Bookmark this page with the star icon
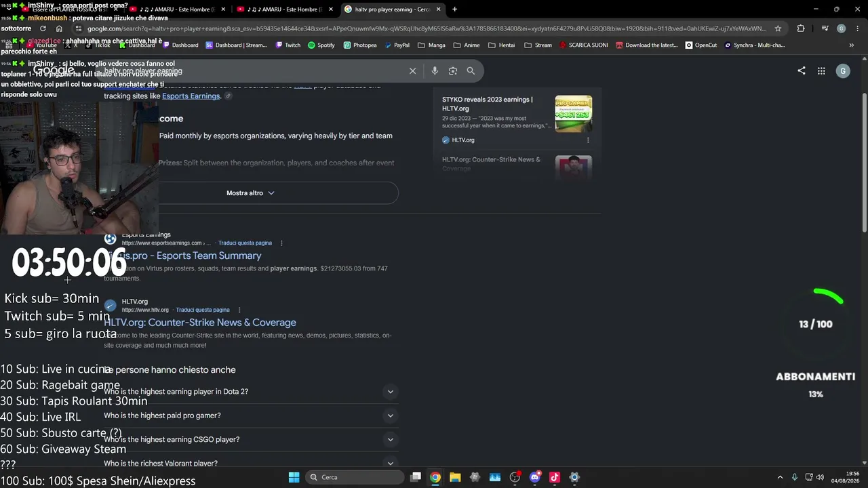 778,28
